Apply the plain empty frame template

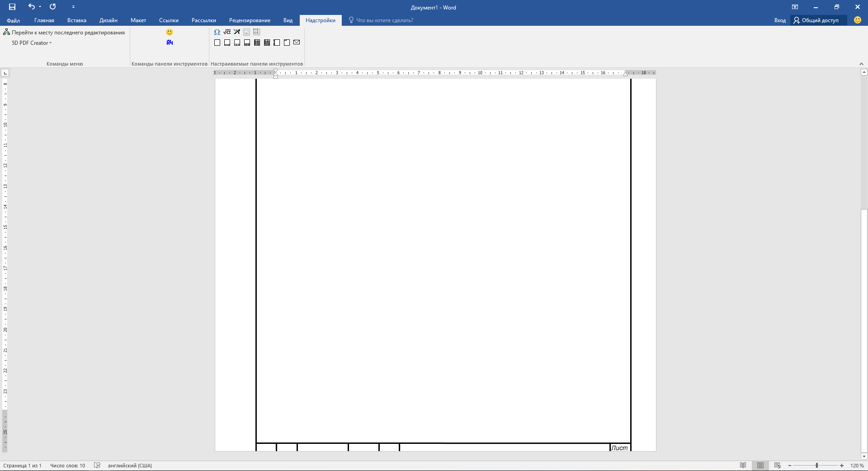(x=217, y=43)
